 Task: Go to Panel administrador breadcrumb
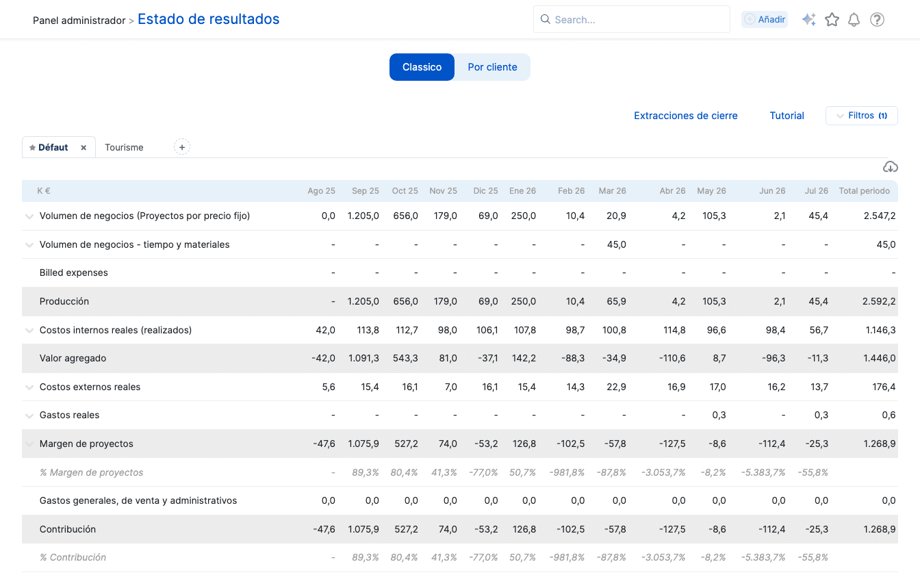point(79,21)
